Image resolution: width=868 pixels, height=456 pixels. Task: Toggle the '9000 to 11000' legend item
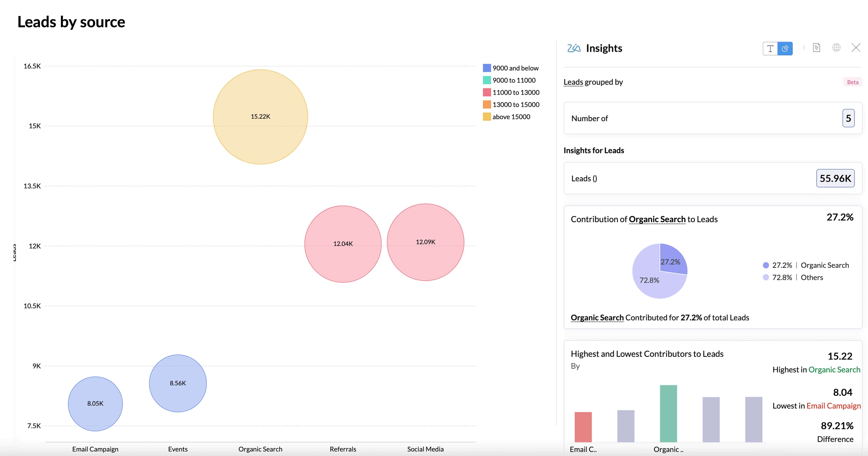(509, 80)
